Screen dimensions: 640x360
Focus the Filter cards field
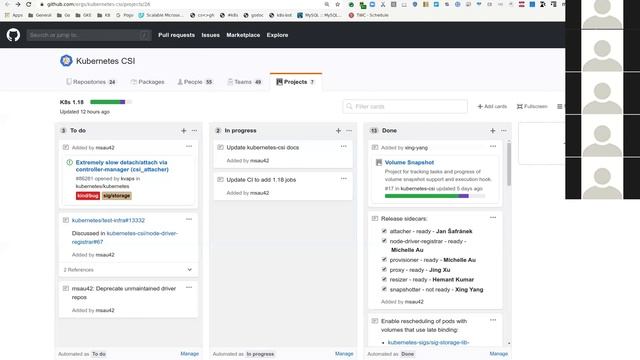405,107
